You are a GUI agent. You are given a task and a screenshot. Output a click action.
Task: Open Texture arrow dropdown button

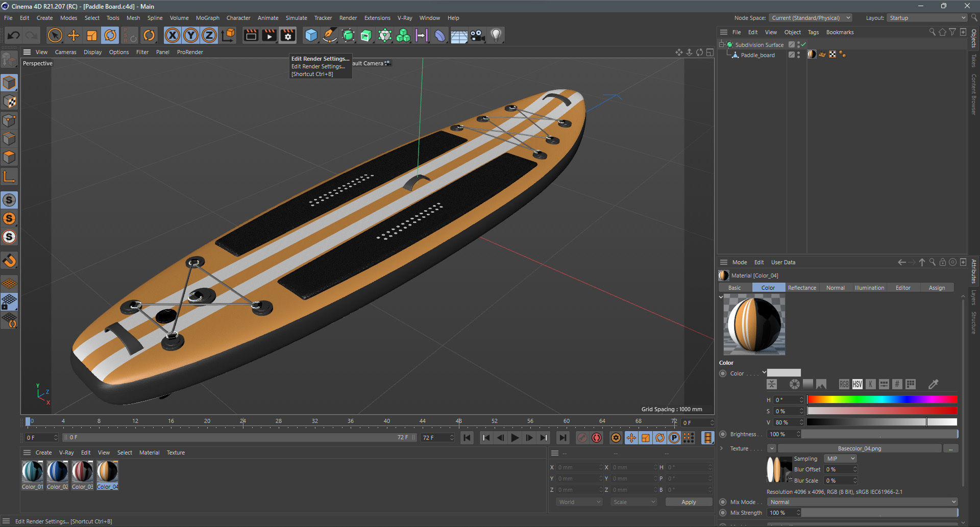772,448
